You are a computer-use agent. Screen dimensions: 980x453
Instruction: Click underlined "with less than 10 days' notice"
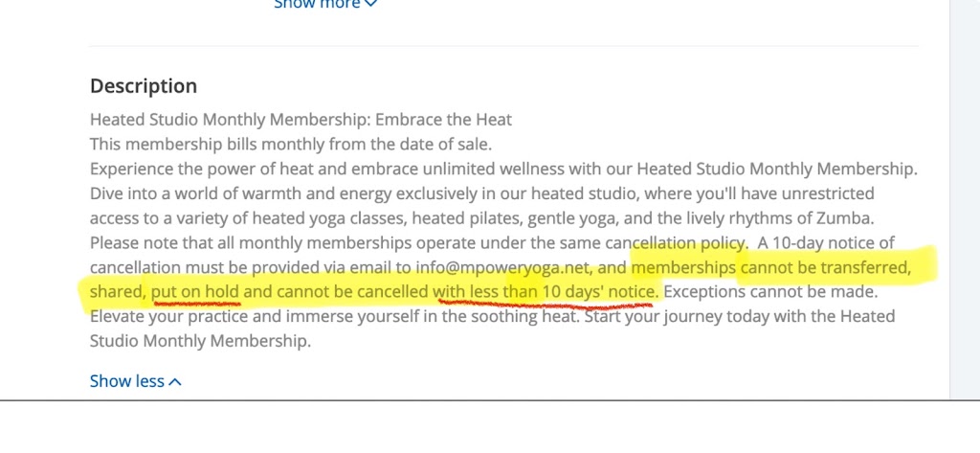tap(544, 291)
